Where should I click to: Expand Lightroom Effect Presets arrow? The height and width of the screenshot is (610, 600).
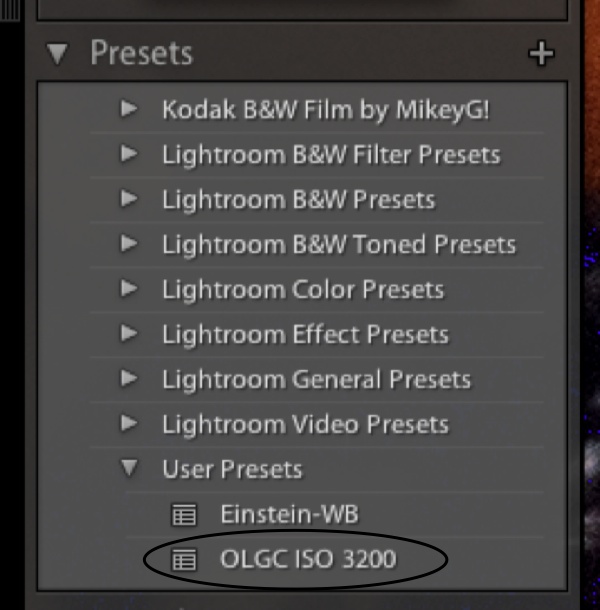[129, 335]
